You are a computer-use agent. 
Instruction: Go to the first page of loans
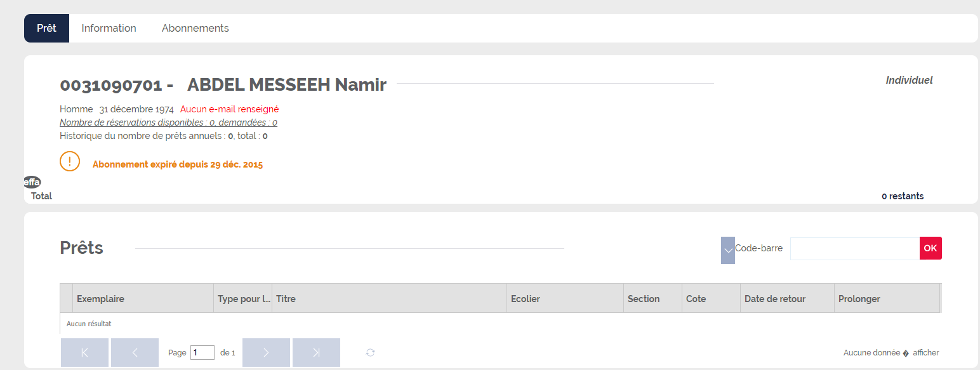(x=84, y=352)
